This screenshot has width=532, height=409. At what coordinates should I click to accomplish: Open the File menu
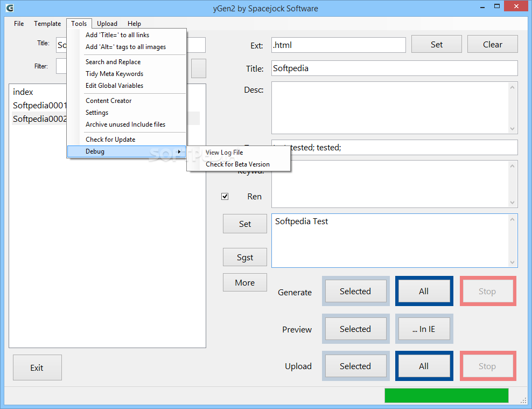click(19, 23)
